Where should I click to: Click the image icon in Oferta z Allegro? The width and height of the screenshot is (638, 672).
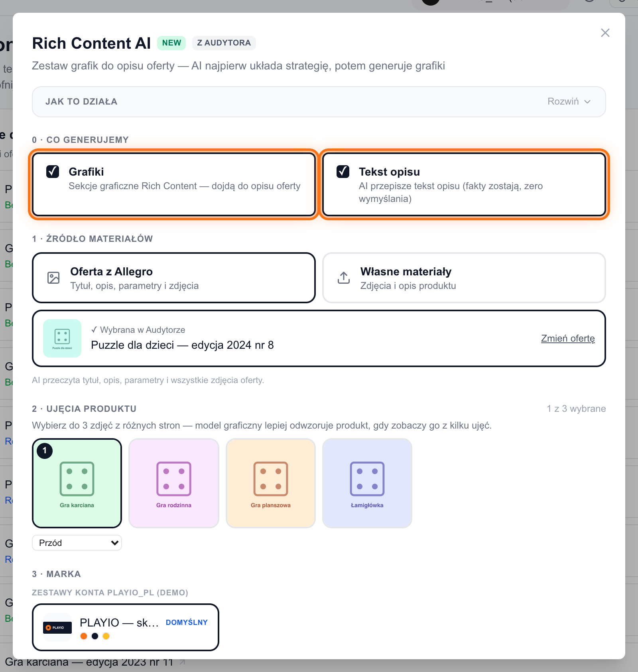53,278
